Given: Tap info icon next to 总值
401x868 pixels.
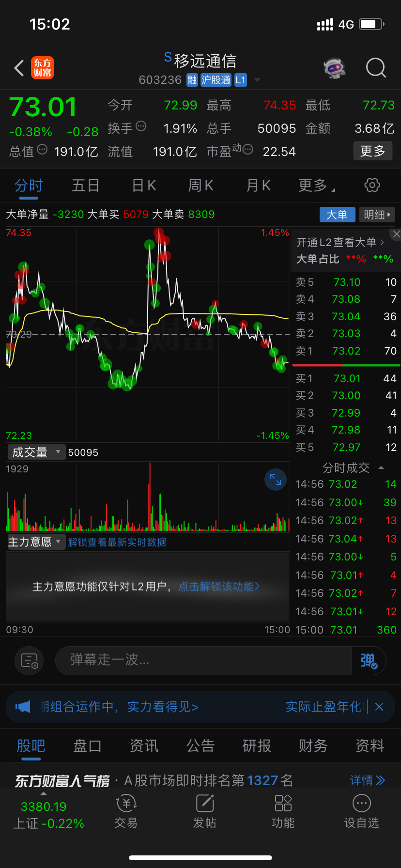Looking at the screenshot, I should coord(42,149).
